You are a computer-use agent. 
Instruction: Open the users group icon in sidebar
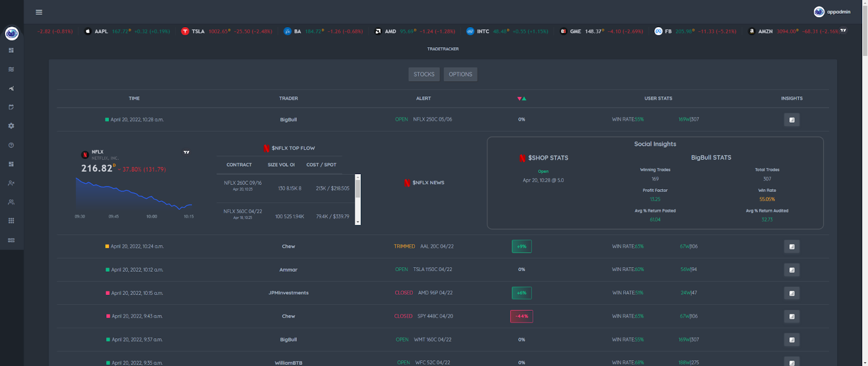tap(11, 202)
